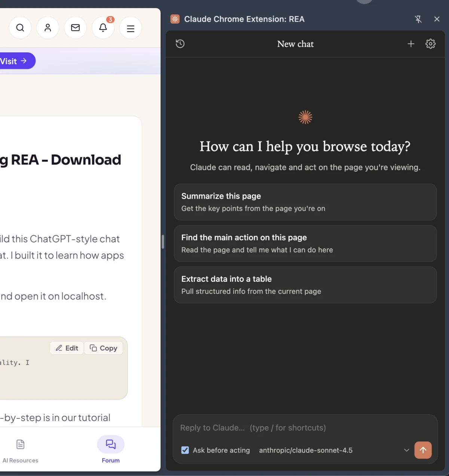Select Find the main action on this page

point(305,243)
